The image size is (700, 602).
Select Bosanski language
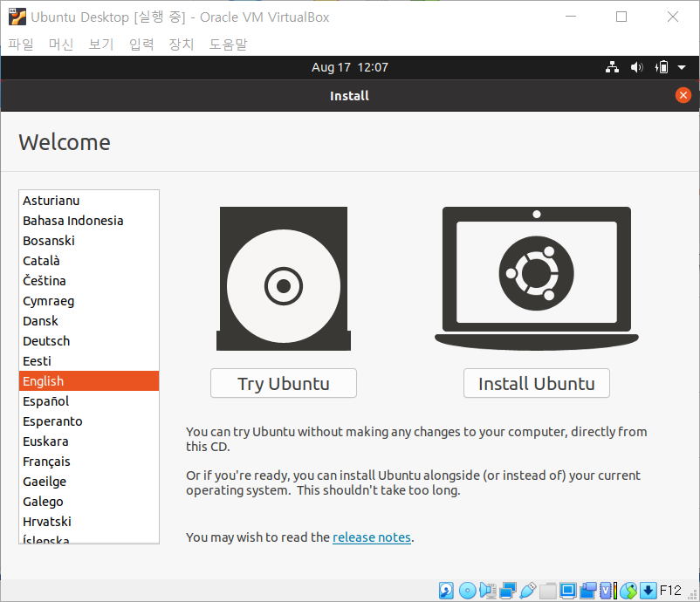coord(89,241)
